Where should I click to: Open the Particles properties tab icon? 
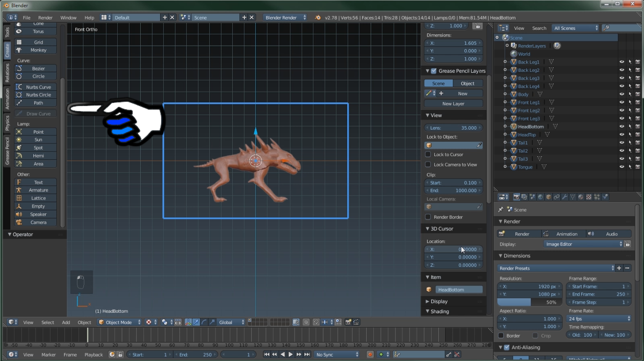pos(597,197)
